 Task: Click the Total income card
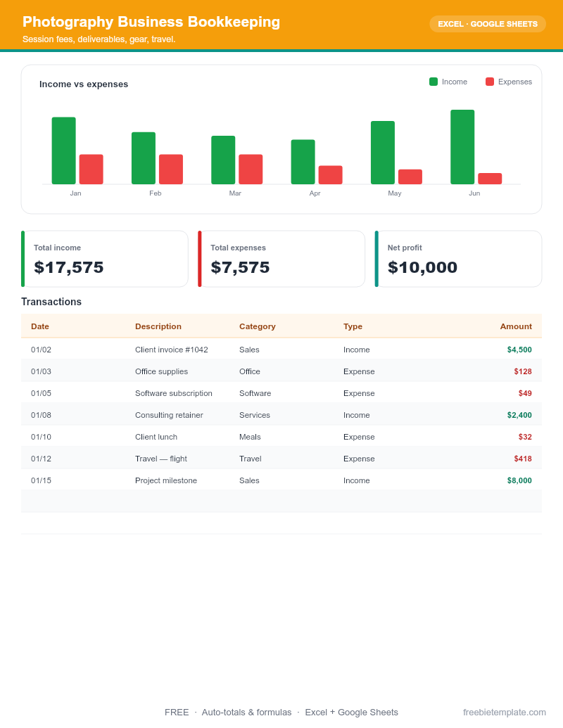pyautogui.click(x=105, y=259)
